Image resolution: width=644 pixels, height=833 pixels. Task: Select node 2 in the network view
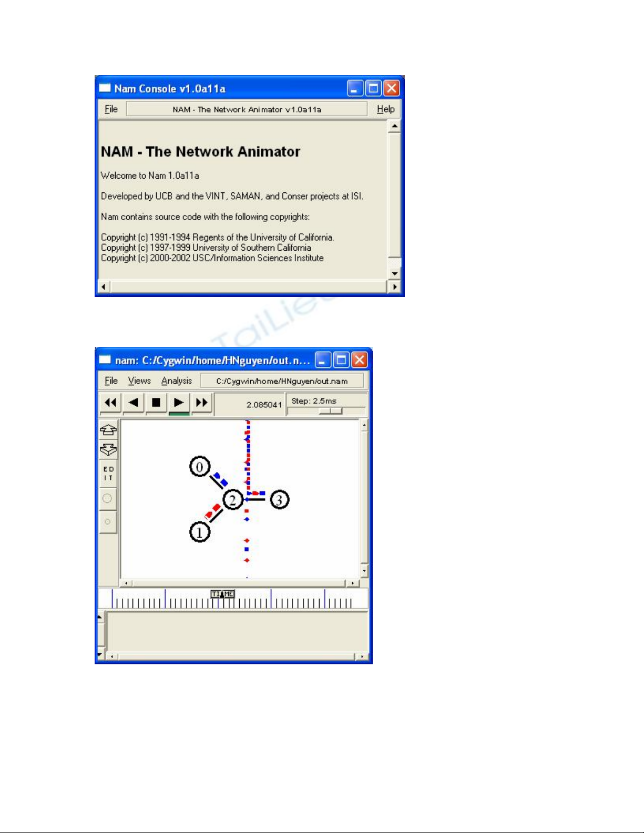[x=232, y=499]
